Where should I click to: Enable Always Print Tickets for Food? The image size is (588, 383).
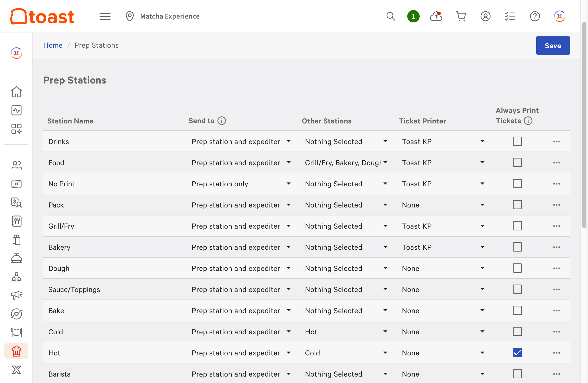[517, 162]
